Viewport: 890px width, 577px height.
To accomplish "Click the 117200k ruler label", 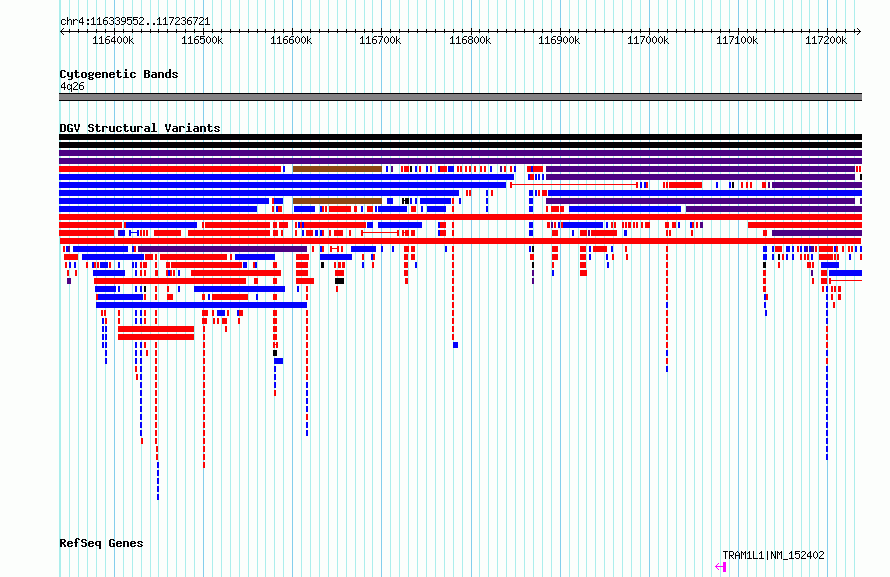I will pos(826,40).
